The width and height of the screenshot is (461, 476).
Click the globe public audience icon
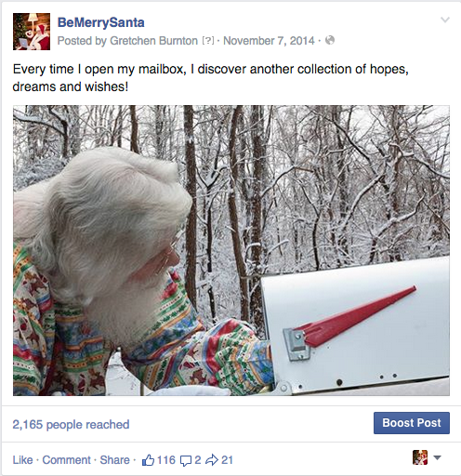point(330,40)
